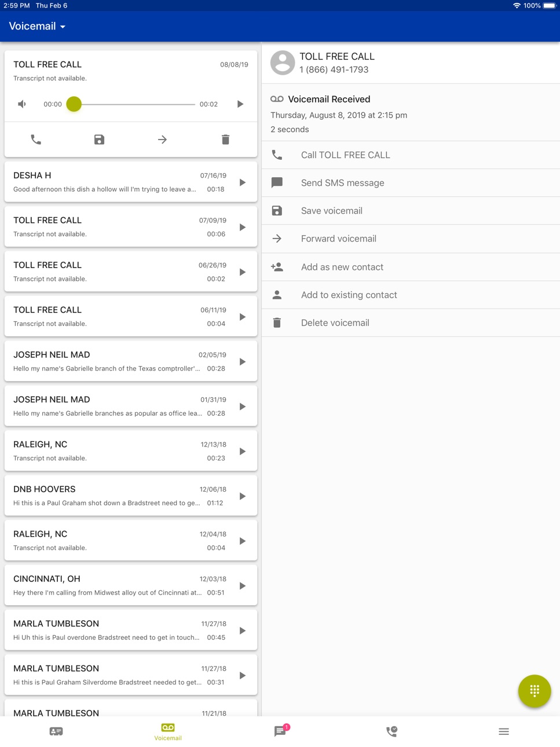
Task: Open the DNB HOOVERS voicemail card
Action: [131, 496]
